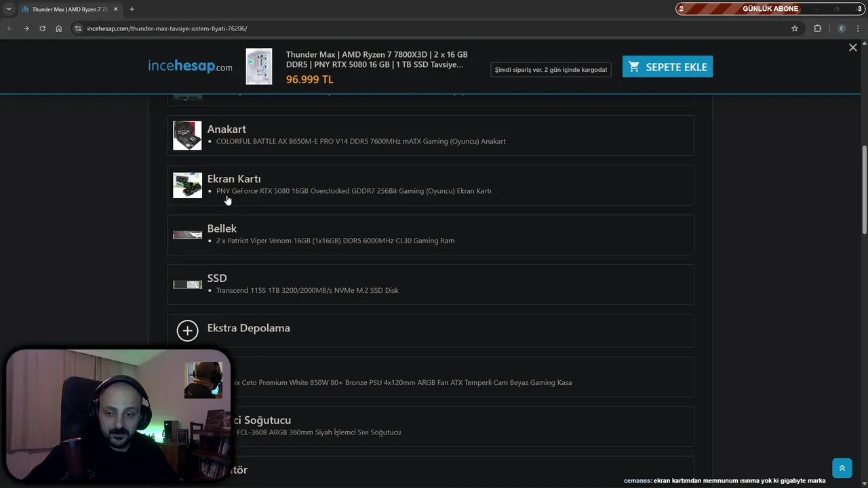The width and height of the screenshot is (868, 488).
Task: Select the Anakart section heading
Action: coord(226,129)
